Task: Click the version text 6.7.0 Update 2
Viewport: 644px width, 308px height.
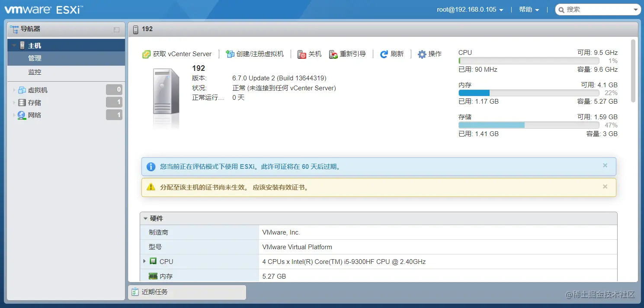Action: pos(279,78)
